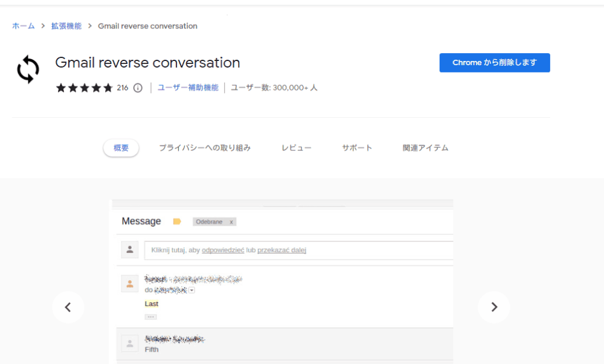Click the avatar icon beside reply box
Image resolution: width=604 pixels, height=364 pixels.
130,250
